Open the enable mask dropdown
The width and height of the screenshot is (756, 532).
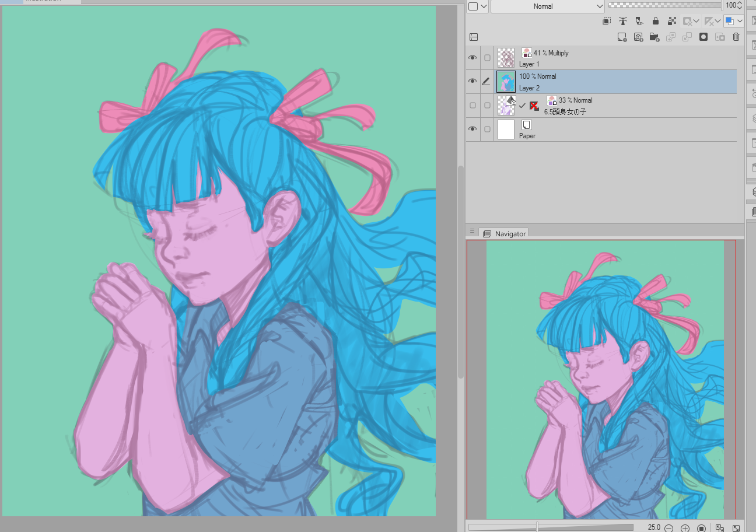tap(692, 21)
